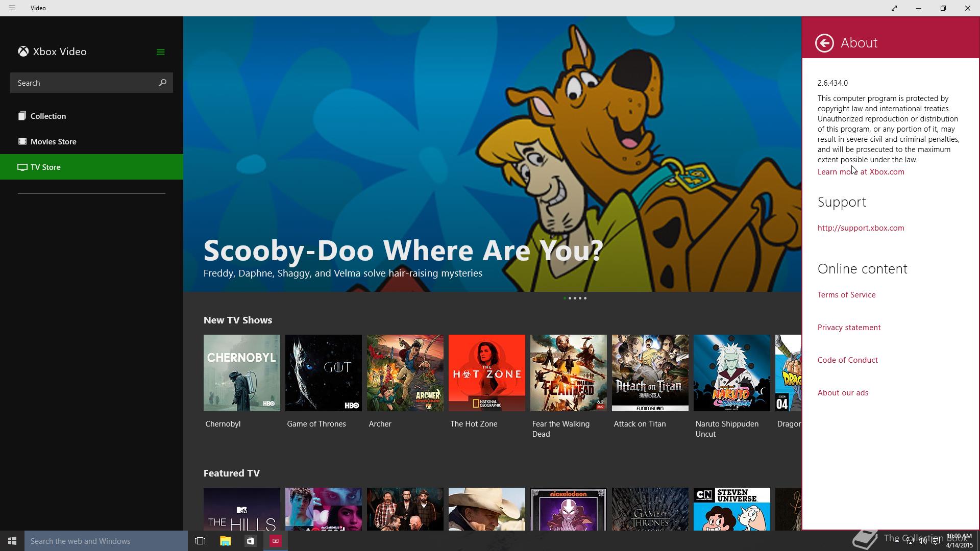Open the Store app on taskbar

click(250, 541)
